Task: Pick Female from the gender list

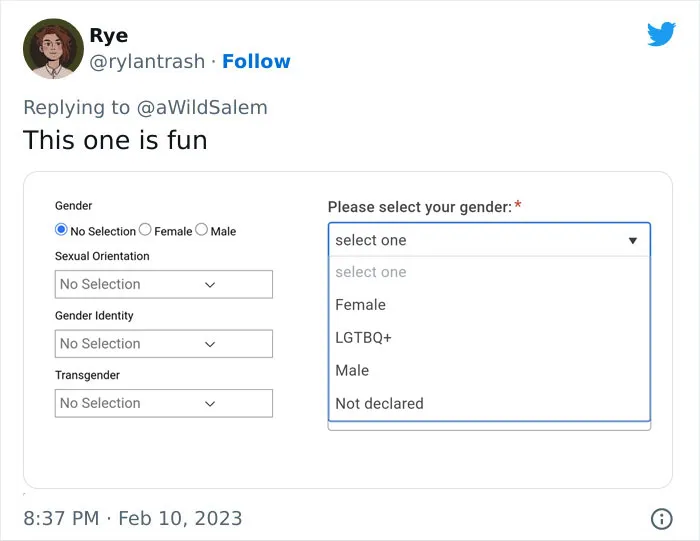Action: coord(489,305)
